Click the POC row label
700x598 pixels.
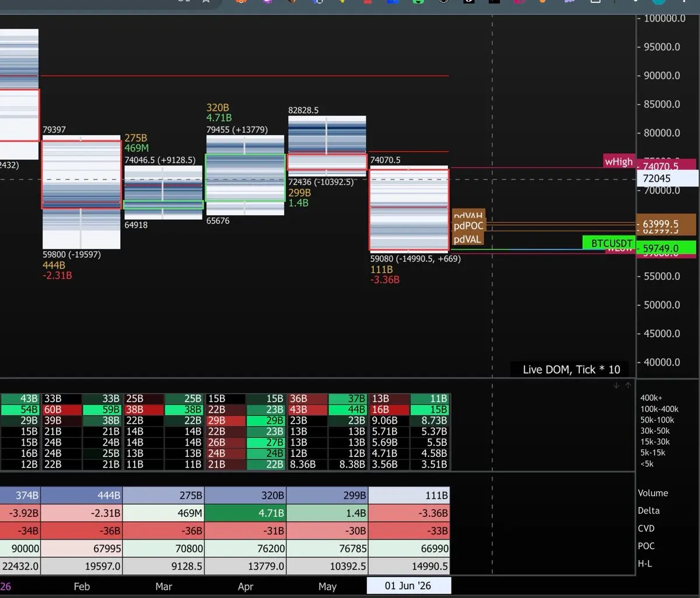(646, 546)
